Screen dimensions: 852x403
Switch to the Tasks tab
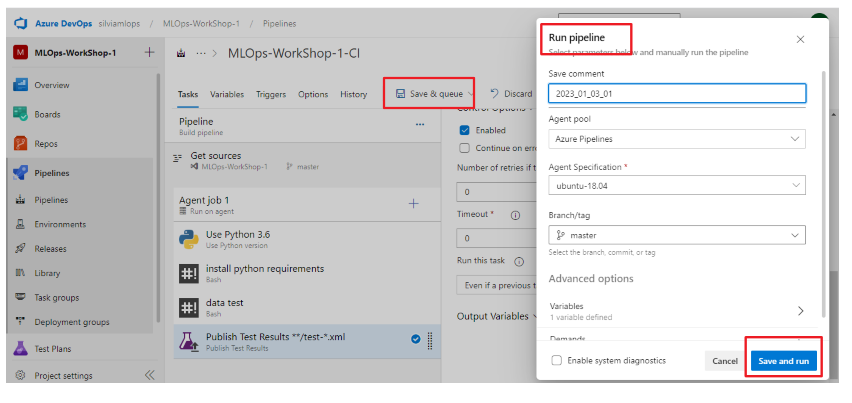click(188, 94)
